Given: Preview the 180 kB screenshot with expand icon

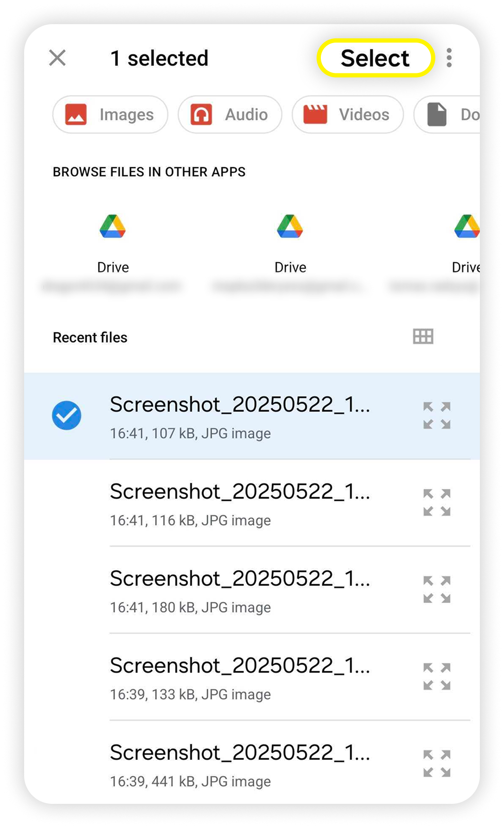Looking at the screenshot, I should [x=437, y=590].
